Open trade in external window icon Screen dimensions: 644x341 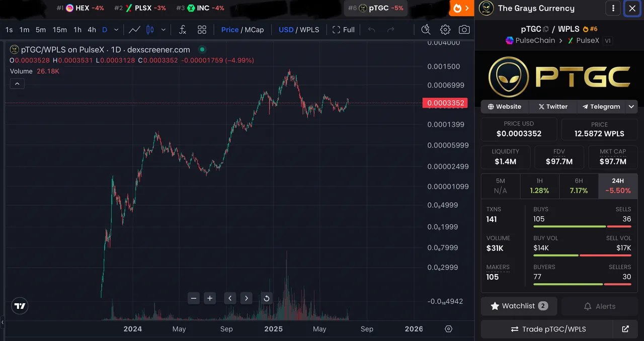[x=625, y=329]
